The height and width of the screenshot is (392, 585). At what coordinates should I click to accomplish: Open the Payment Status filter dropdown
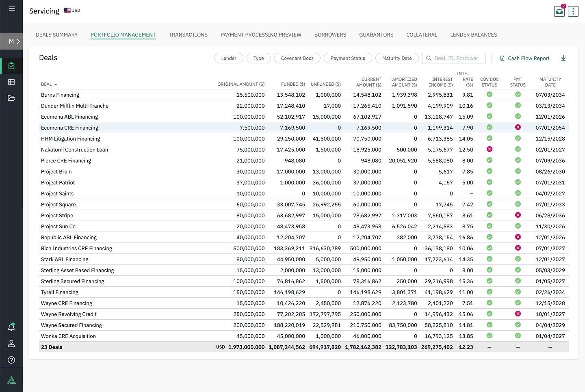(348, 58)
